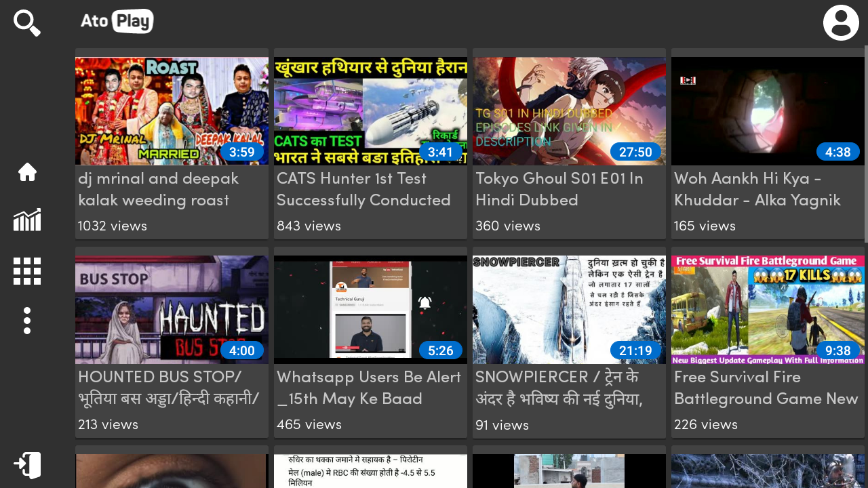Click title 'HOUNTED BUS STOP/'

point(169,388)
